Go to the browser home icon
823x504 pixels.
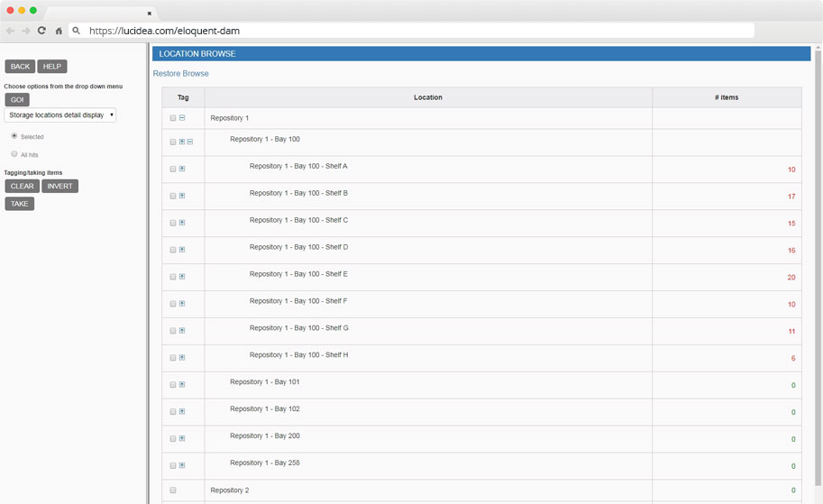coord(59,31)
